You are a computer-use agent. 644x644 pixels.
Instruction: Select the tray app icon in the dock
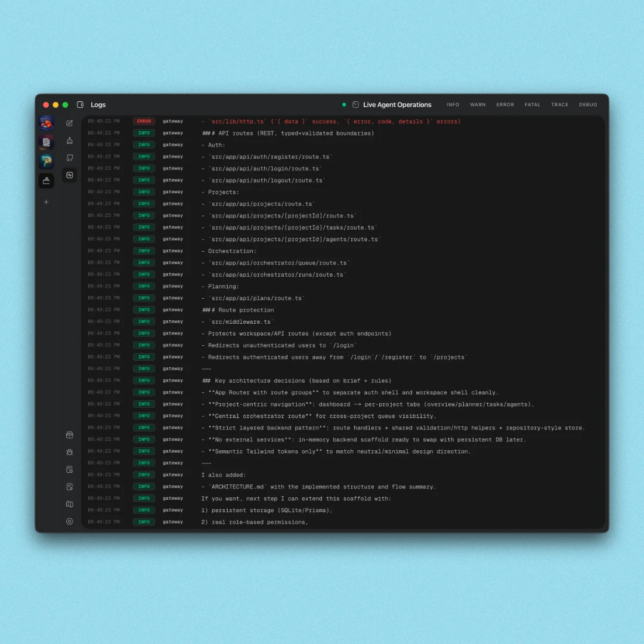pos(47,181)
